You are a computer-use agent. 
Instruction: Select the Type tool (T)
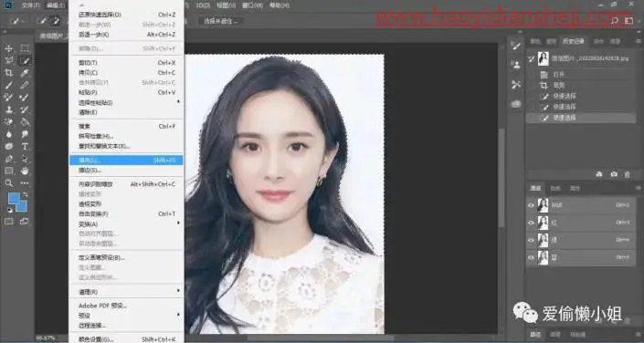pos(25,147)
